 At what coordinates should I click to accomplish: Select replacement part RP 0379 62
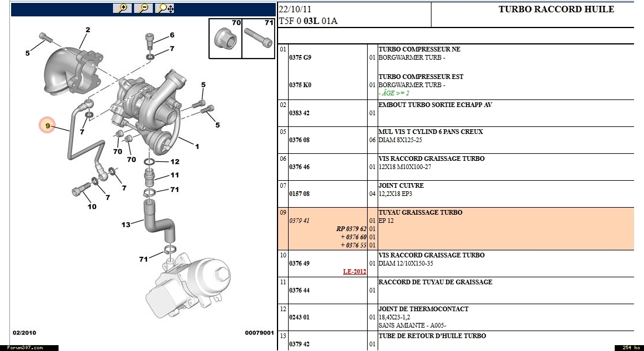pos(351,229)
